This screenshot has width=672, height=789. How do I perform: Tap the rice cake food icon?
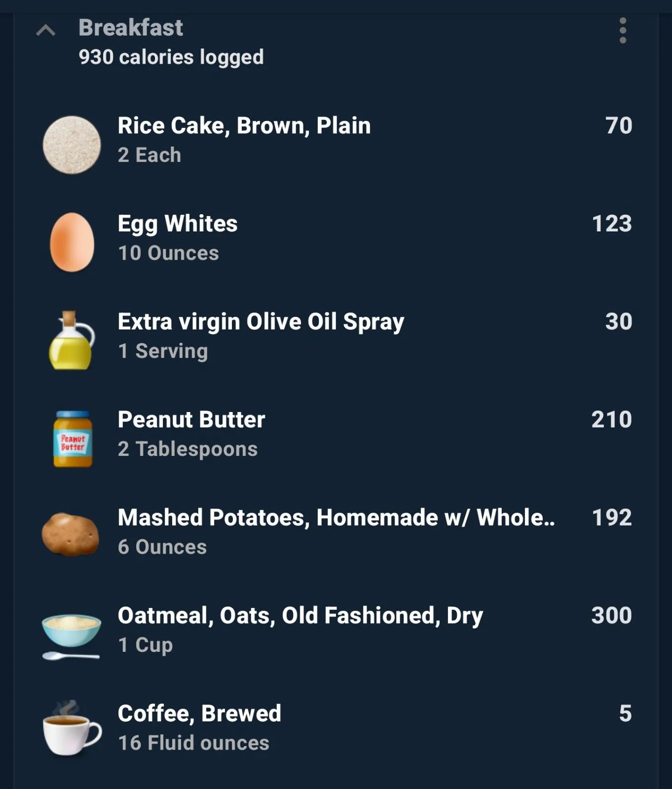[x=72, y=145]
